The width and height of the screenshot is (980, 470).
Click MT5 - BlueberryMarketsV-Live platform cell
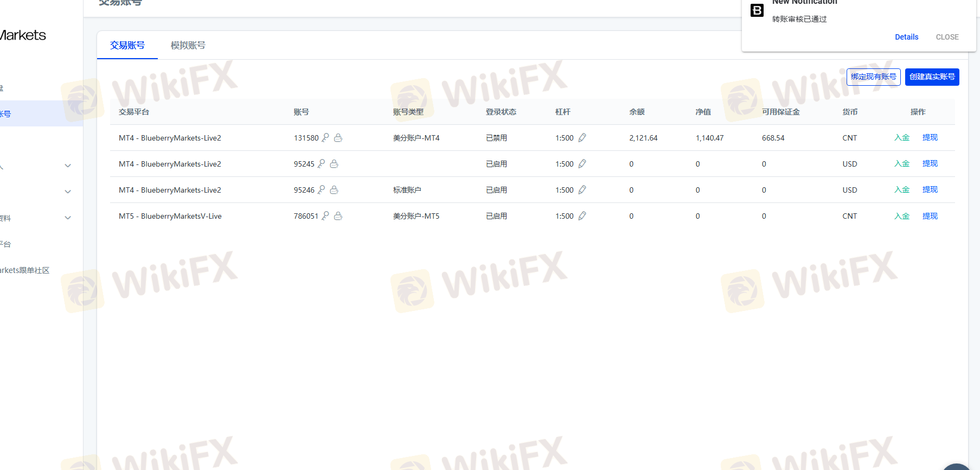click(x=170, y=216)
